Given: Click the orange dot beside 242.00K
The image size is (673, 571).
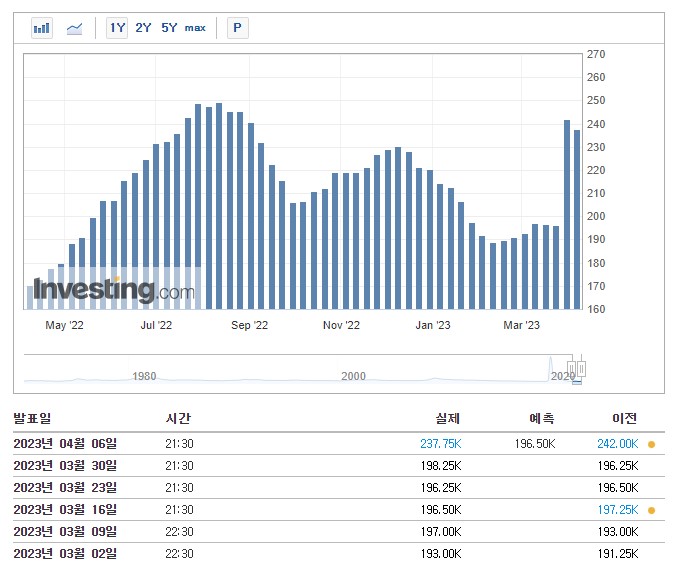Looking at the screenshot, I should click(652, 444).
